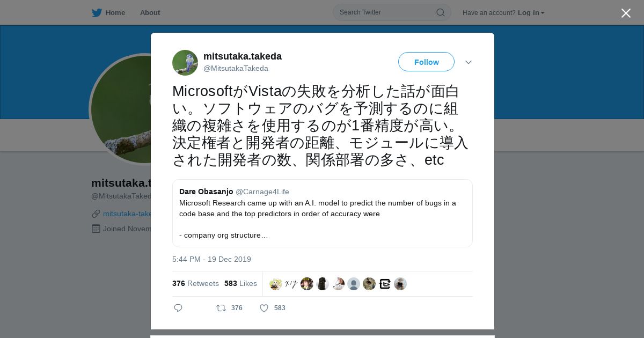
Task: Open the Log in dropdown
Action: tap(531, 13)
